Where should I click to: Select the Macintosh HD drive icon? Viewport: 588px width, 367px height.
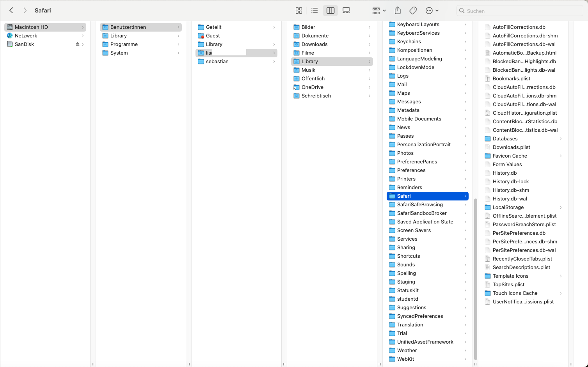[x=10, y=27]
